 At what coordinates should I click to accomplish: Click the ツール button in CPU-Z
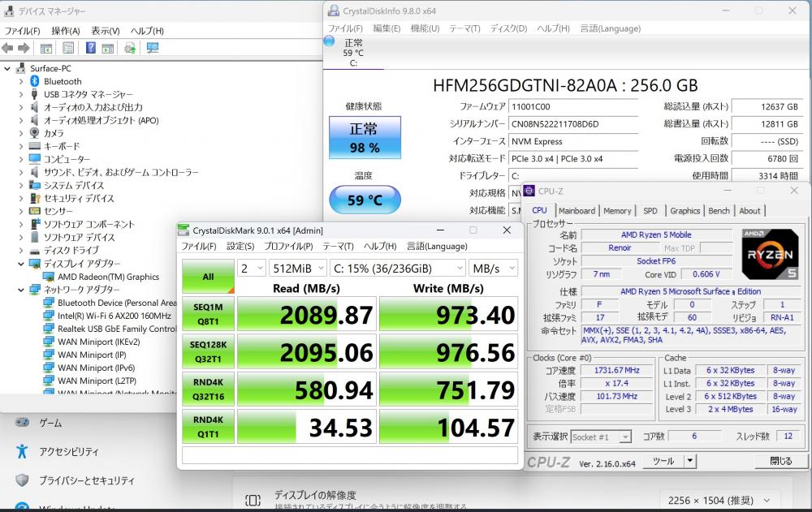click(x=663, y=460)
